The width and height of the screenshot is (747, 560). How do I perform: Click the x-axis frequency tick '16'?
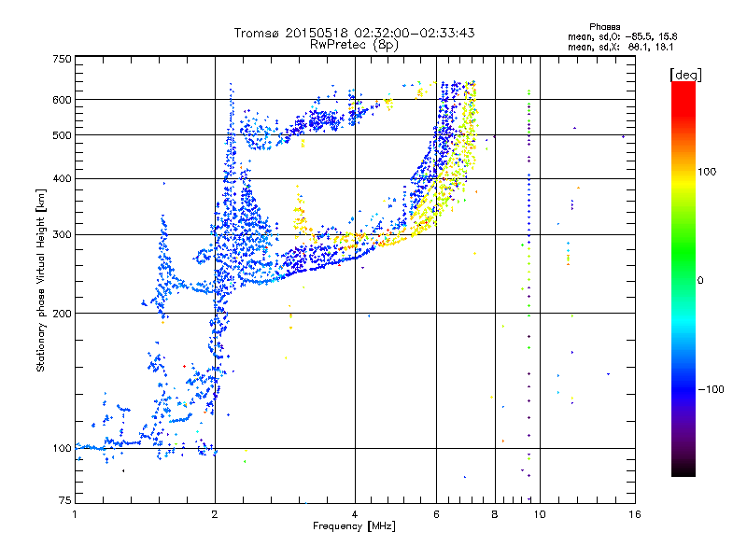tap(635, 514)
